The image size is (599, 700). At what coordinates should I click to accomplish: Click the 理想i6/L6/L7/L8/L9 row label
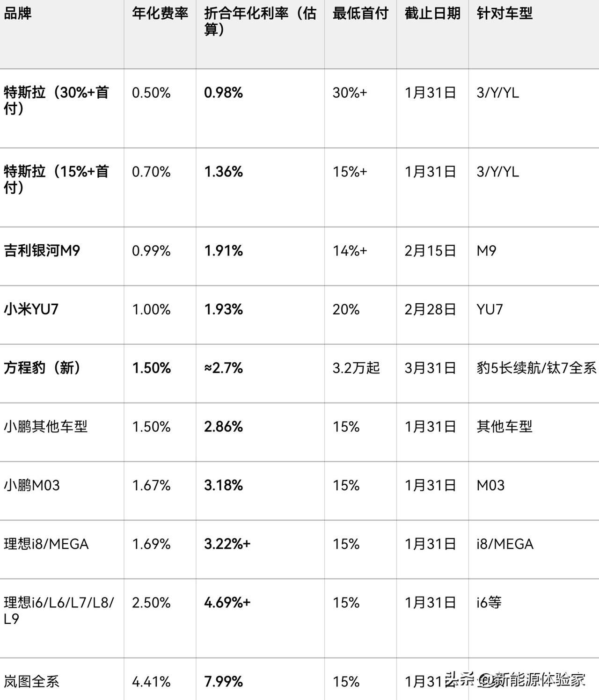click(59, 610)
